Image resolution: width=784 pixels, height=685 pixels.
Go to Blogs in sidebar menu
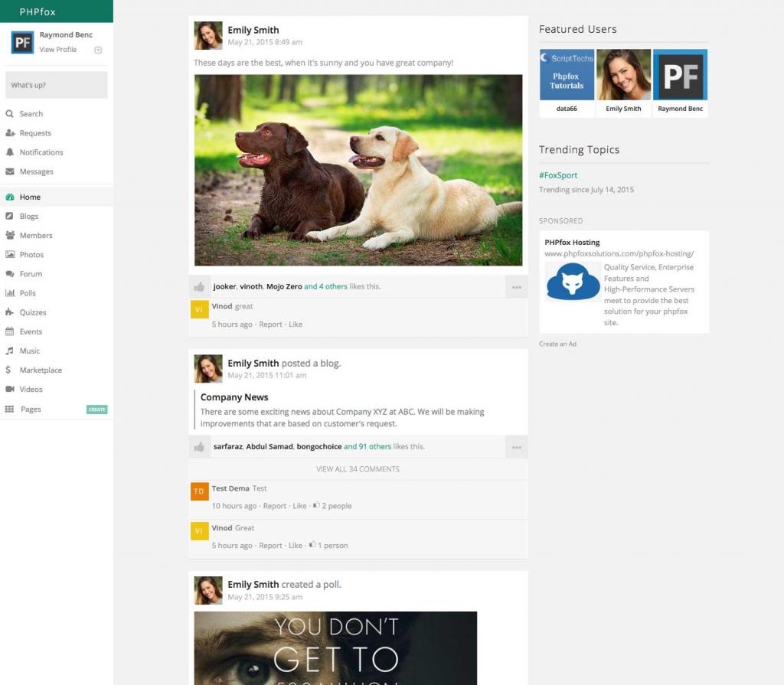[x=29, y=217]
